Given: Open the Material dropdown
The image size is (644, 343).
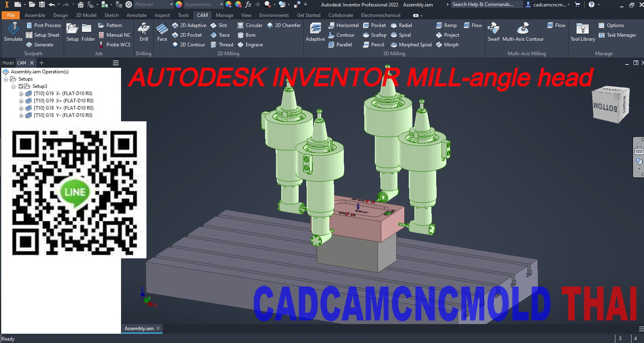Looking at the screenshot, I should 171,4.
